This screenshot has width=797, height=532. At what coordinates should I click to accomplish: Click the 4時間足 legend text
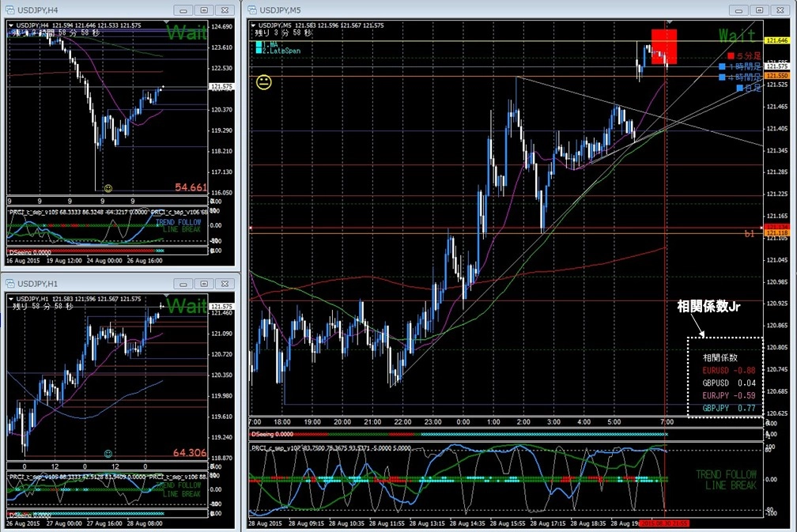coord(744,77)
